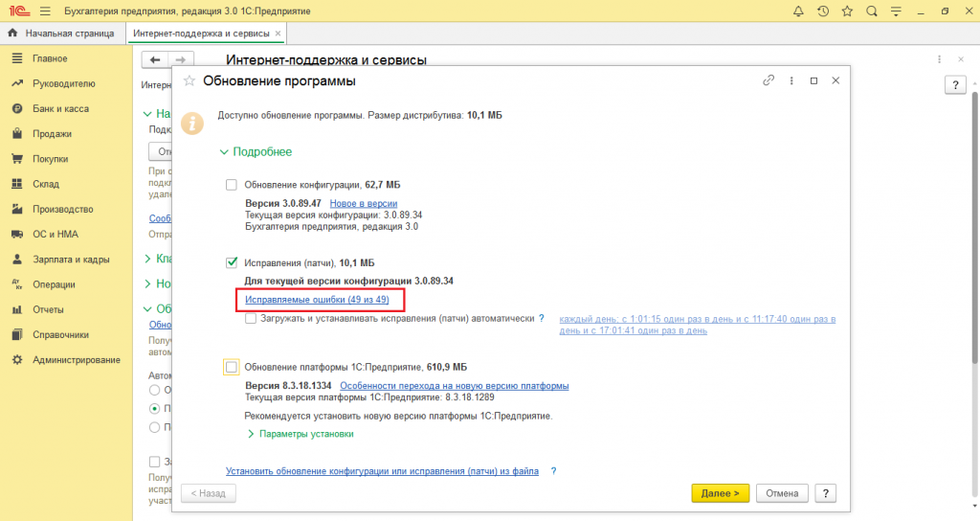
Task: Add update dialog to favorites star
Action: point(189,81)
